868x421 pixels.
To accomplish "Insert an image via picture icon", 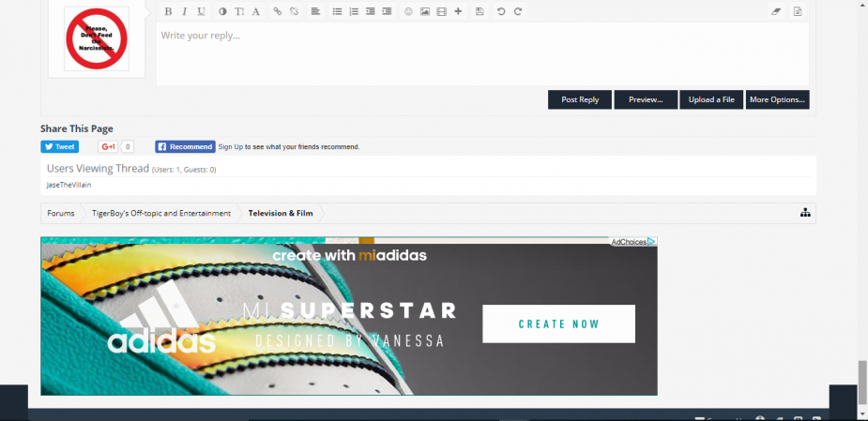I will pyautogui.click(x=424, y=11).
